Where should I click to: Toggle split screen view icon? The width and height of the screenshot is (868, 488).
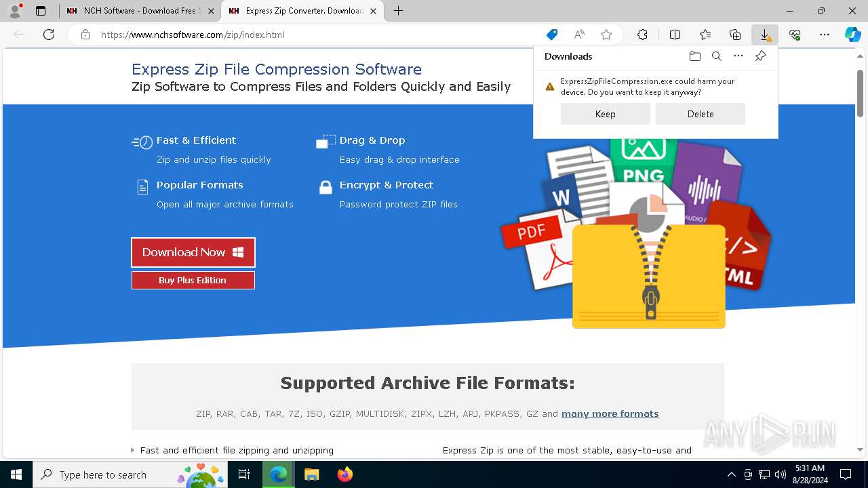[x=675, y=35]
